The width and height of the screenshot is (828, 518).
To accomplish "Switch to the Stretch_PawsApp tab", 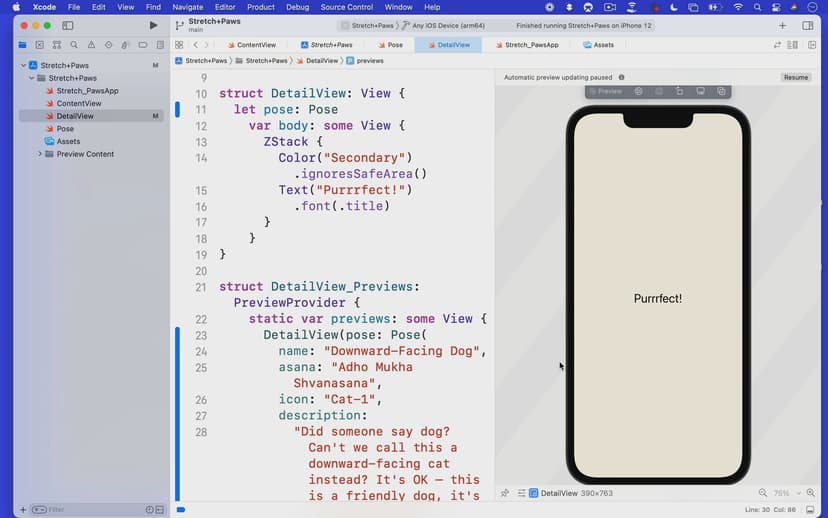I will click(x=530, y=45).
